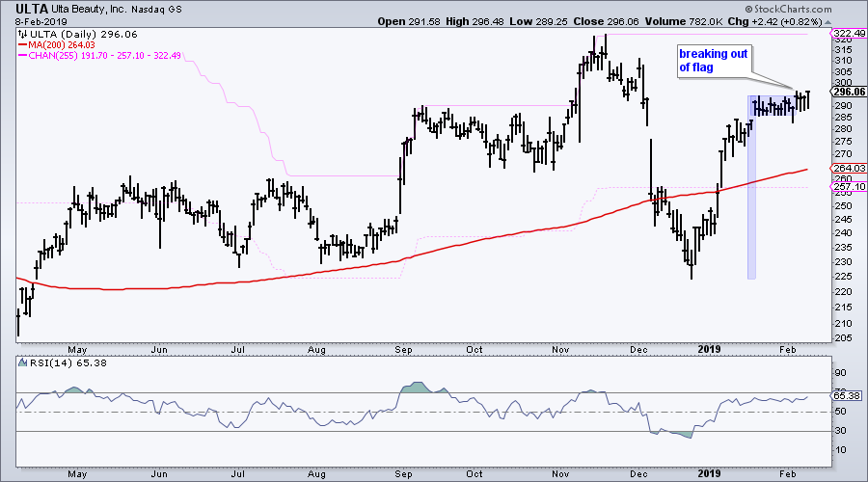Click the Chg +2.42 (+0.82%) value
The height and width of the screenshot is (482, 868).
point(775,21)
